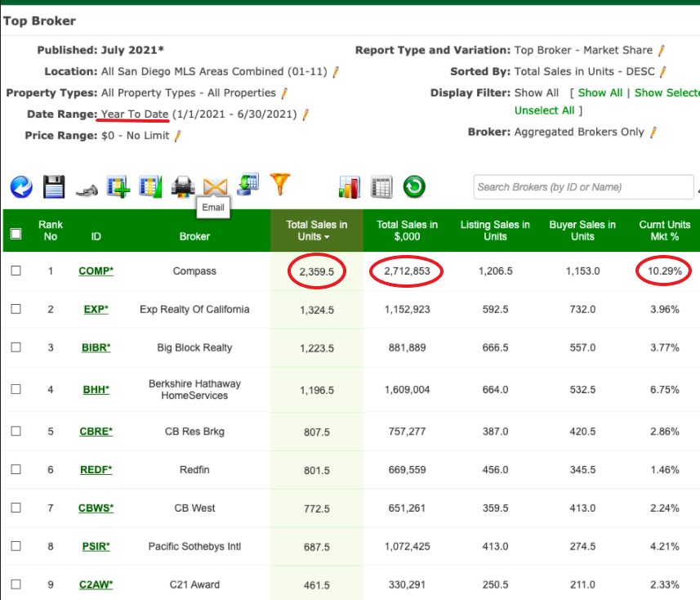Check the Compass row checkbox
The width and height of the screenshot is (700, 600).
[16, 271]
